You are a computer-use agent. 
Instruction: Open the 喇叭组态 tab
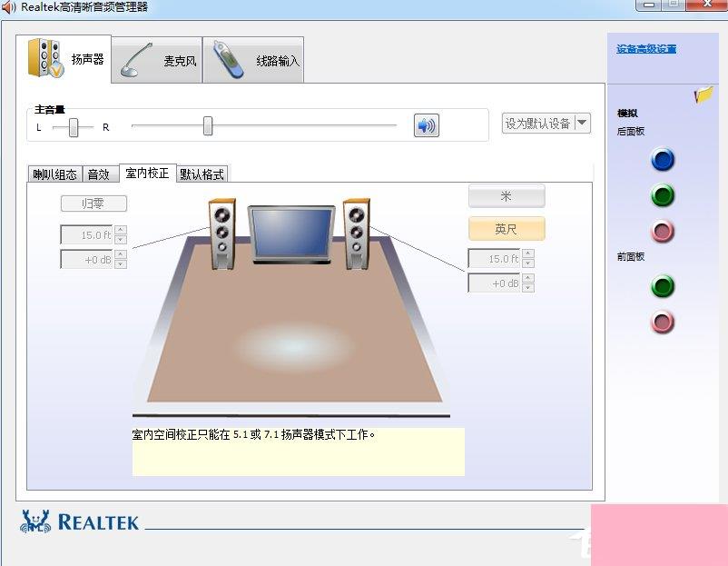tap(54, 174)
